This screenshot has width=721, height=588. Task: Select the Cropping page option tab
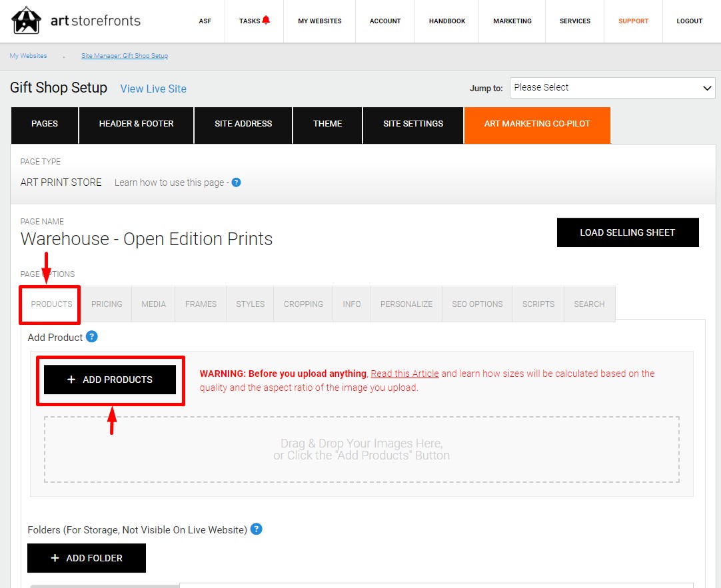click(303, 304)
